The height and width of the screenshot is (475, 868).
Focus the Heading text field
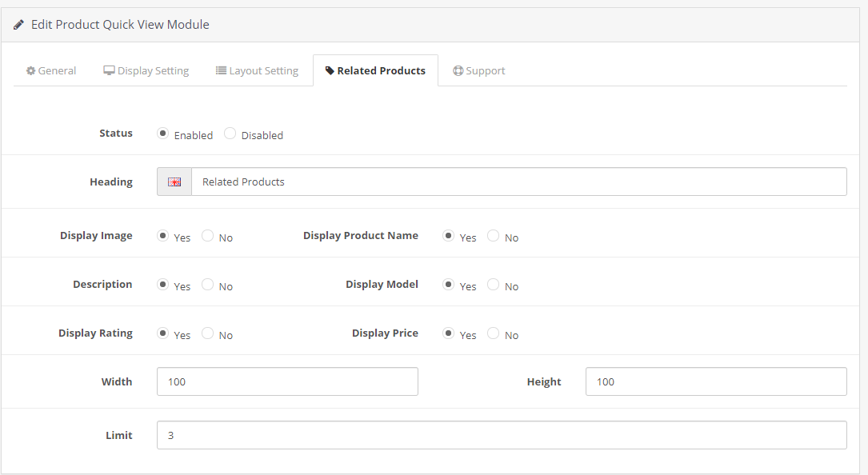[x=518, y=182]
